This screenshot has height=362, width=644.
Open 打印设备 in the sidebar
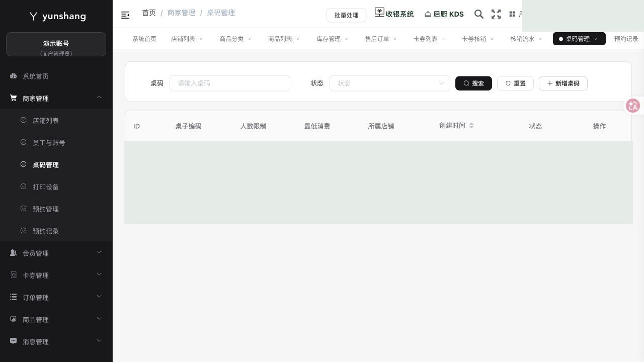pyautogui.click(x=56, y=187)
